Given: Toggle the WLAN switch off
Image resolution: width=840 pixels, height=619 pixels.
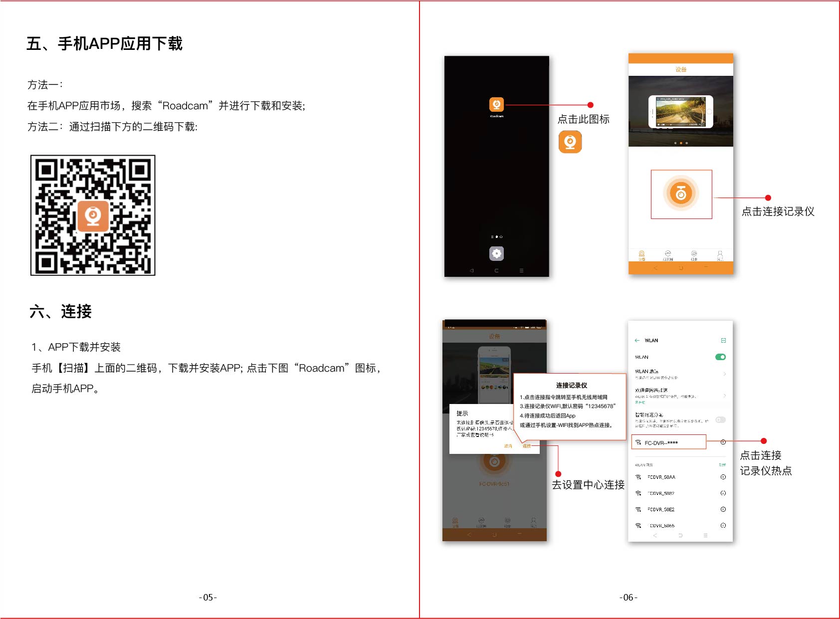Looking at the screenshot, I should (720, 357).
